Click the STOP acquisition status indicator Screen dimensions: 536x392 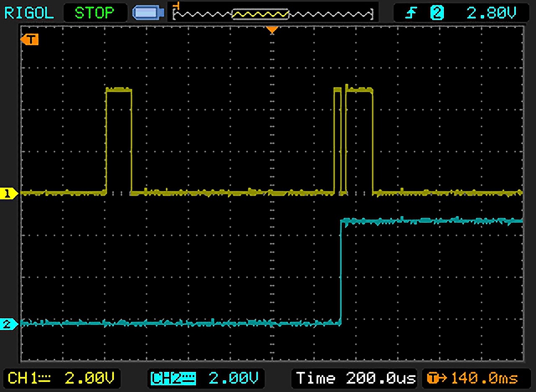(95, 13)
